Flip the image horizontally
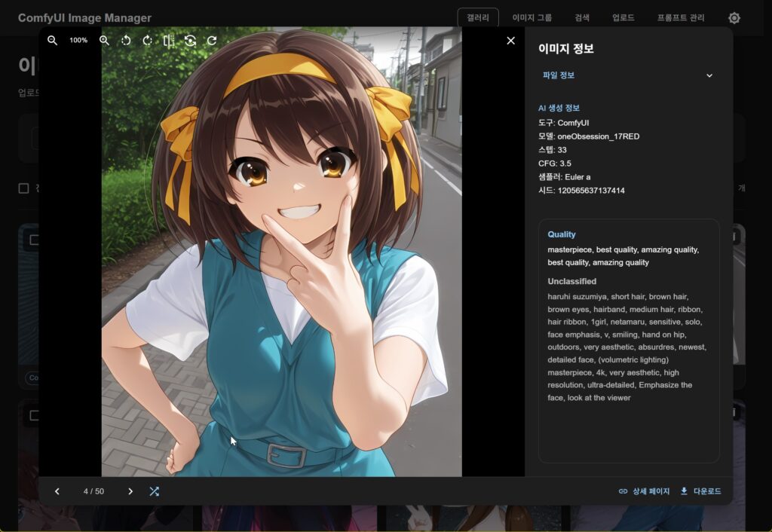 (169, 41)
